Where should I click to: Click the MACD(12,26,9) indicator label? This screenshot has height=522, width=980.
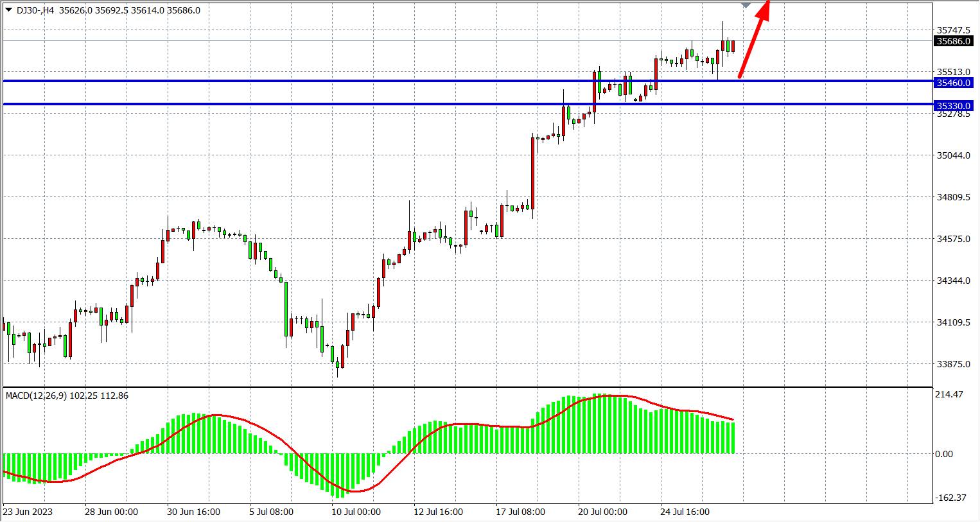[x=67, y=396]
